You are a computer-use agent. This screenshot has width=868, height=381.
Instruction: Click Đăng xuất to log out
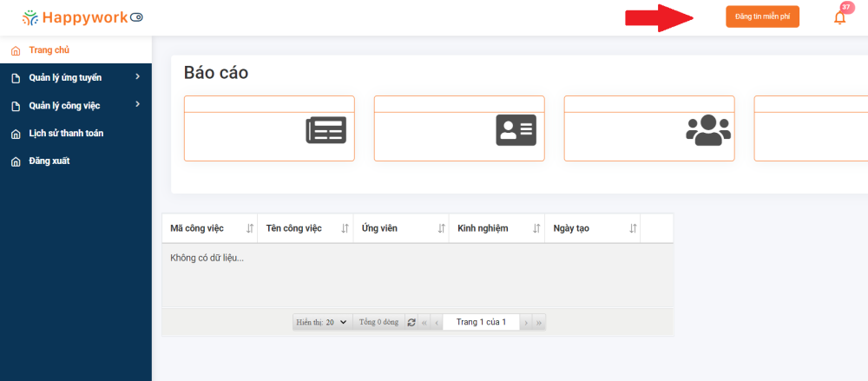pyautogui.click(x=49, y=161)
